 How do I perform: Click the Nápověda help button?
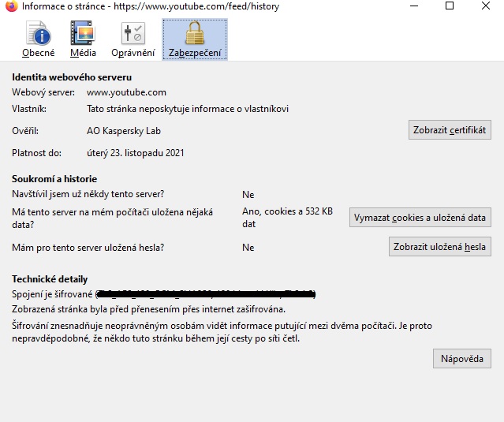pyautogui.click(x=462, y=358)
